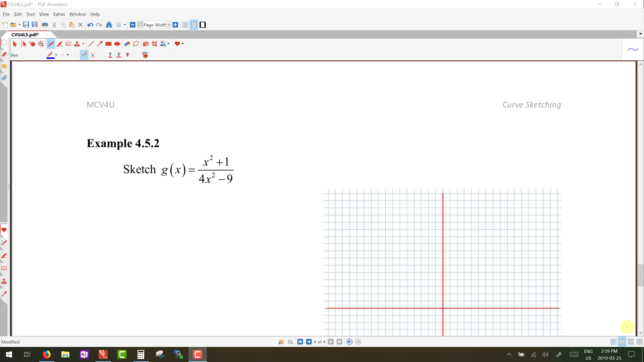Click the Find binoculars icon
Screen dimensions: 644x362
(109, 25)
